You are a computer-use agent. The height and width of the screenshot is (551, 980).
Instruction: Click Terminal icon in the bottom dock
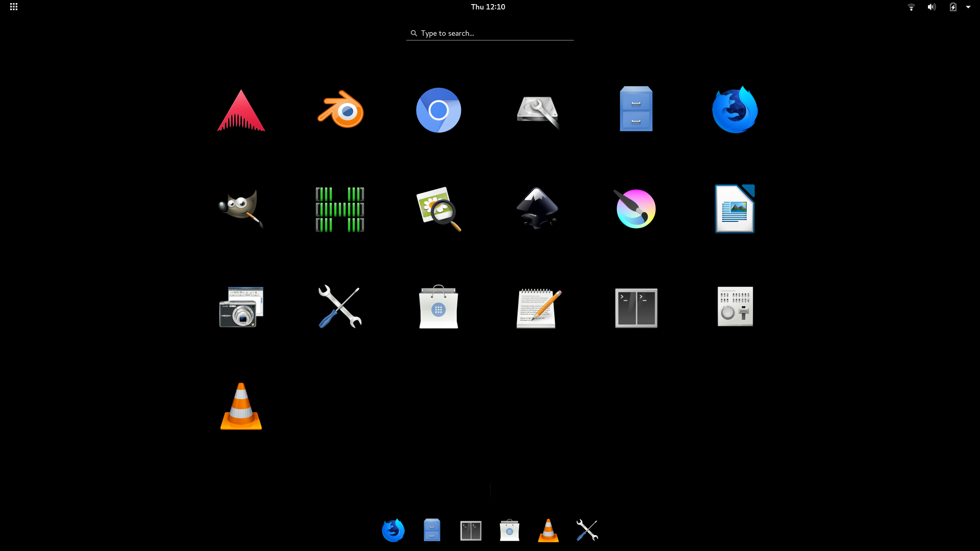(471, 531)
